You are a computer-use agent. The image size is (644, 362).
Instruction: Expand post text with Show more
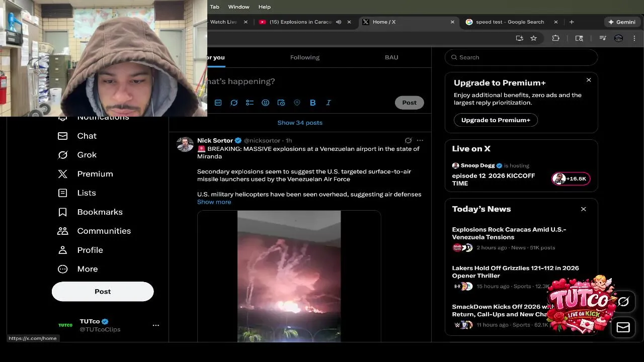click(214, 202)
